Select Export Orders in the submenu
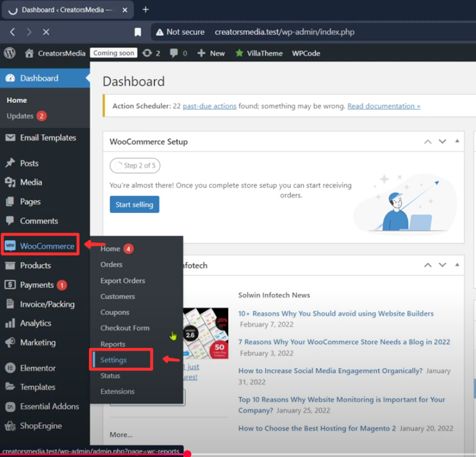This screenshot has height=457, width=476. coord(122,281)
